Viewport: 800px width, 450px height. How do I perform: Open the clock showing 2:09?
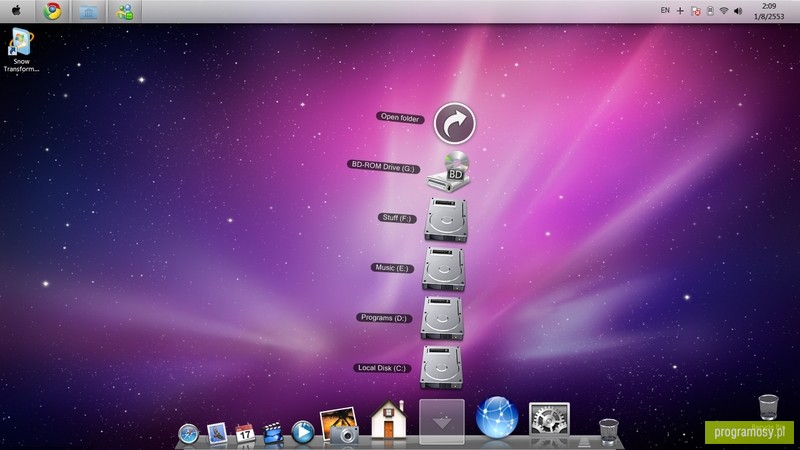coord(769,11)
